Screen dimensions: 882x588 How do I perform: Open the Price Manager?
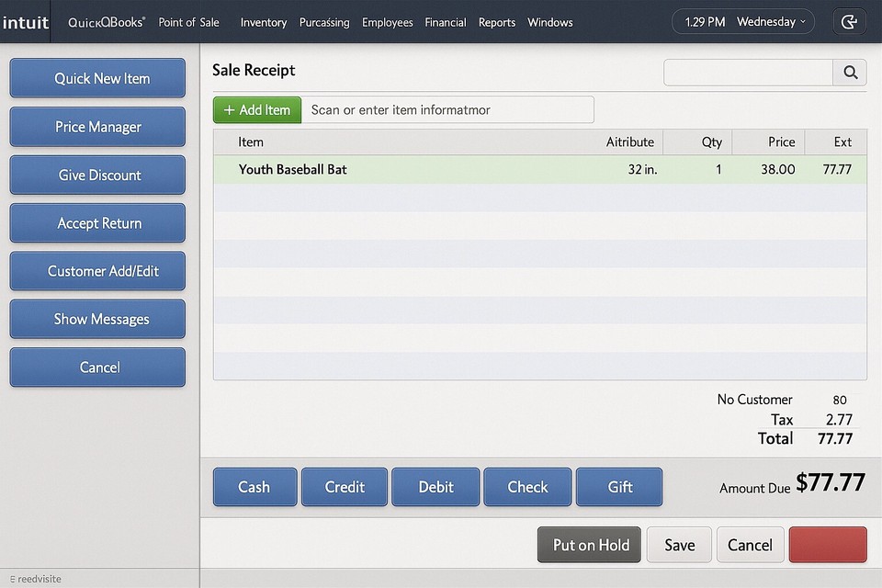(x=97, y=127)
